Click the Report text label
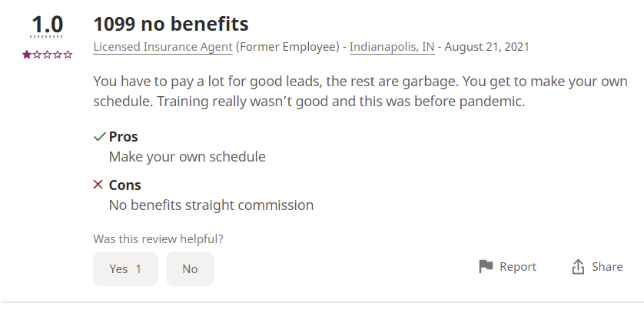 (518, 267)
